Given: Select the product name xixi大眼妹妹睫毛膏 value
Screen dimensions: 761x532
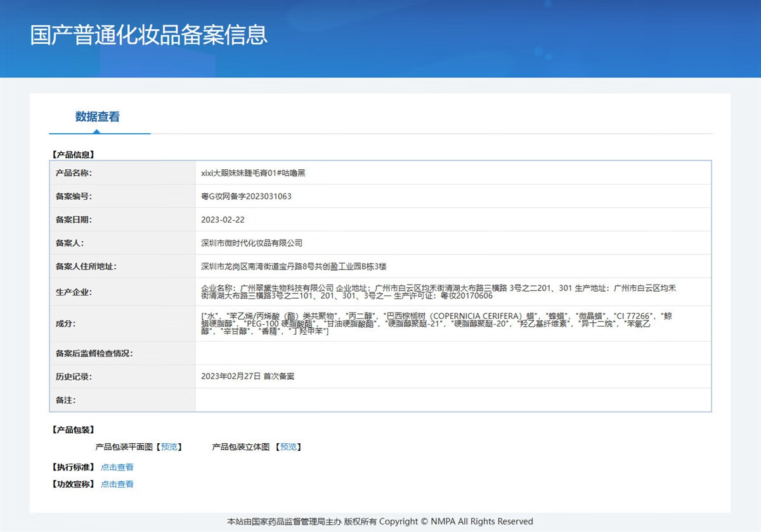Looking at the screenshot, I should (x=253, y=173).
